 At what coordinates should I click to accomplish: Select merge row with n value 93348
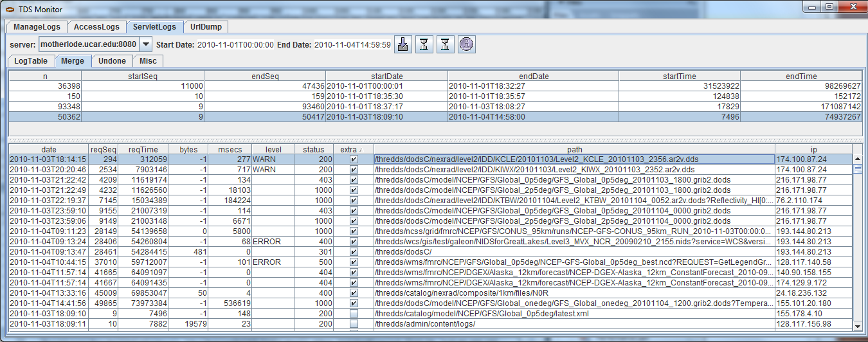tap(45, 106)
